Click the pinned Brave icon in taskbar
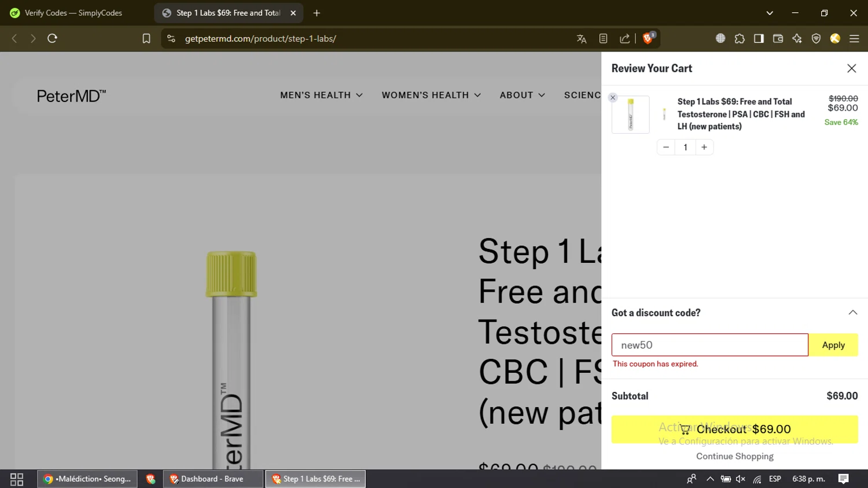The image size is (868, 488). 150,479
